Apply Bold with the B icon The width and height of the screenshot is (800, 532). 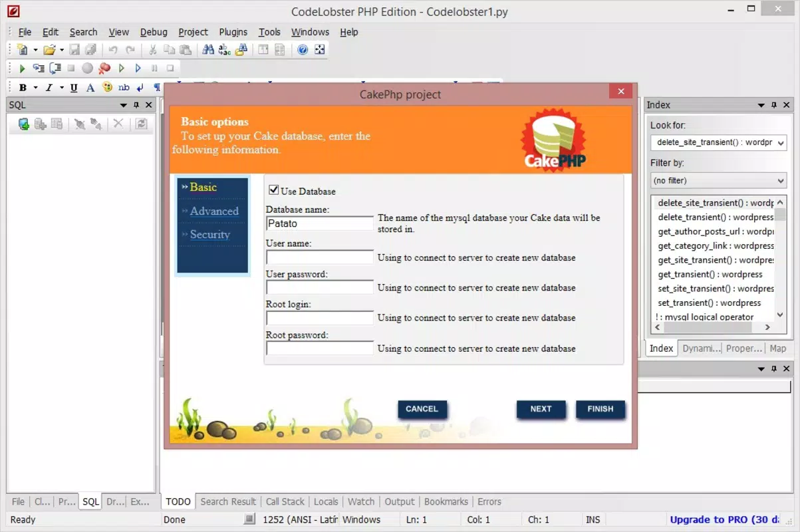pyautogui.click(x=23, y=87)
